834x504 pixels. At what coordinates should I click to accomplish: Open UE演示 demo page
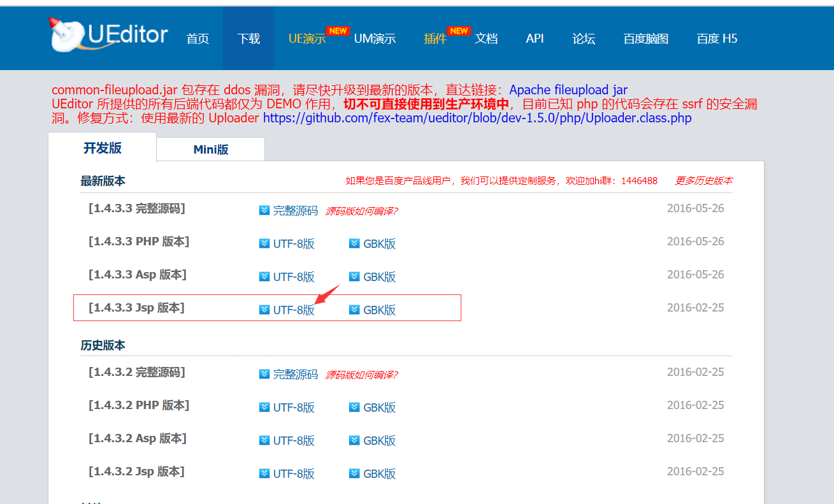[x=307, y=38]
